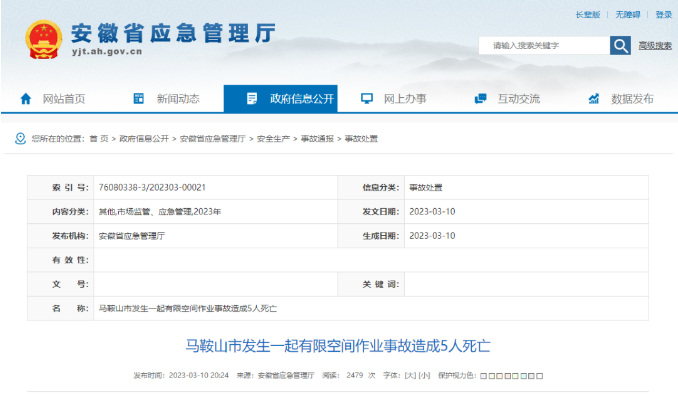Click the chat icon beside 互动交流
This screenshot has height=394, width=678.
pos(480,99)
